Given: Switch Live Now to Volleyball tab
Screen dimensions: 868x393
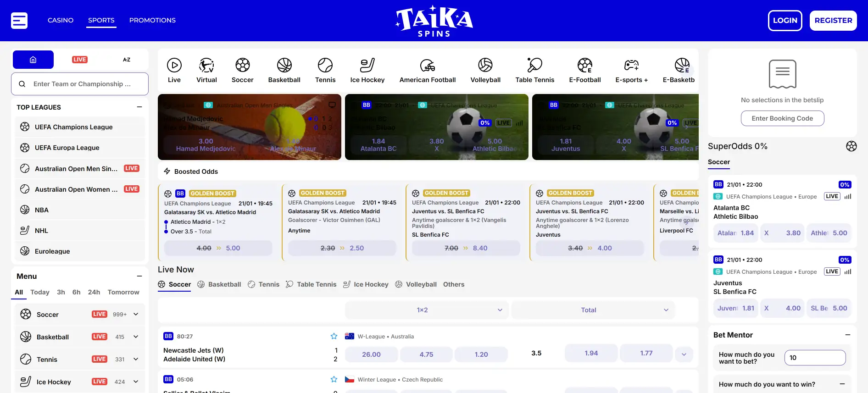Looking at the screenshot, I should [x=416, y=284].
